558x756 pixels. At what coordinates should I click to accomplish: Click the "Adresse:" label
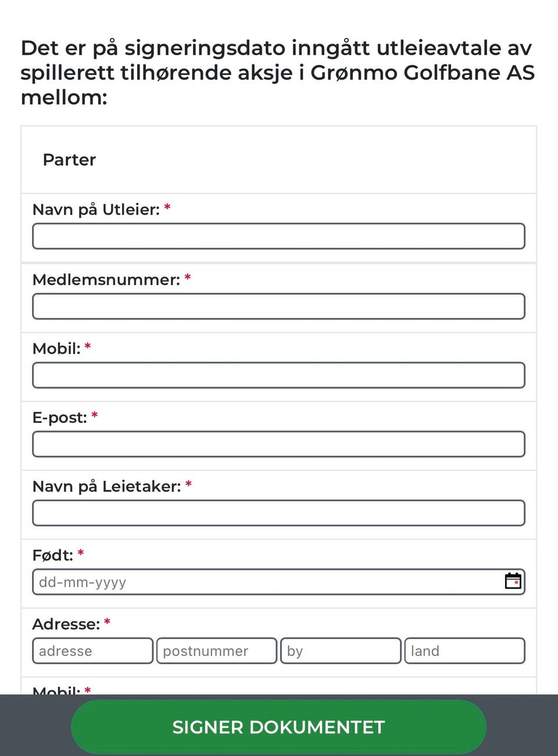(x=66, y=625)
